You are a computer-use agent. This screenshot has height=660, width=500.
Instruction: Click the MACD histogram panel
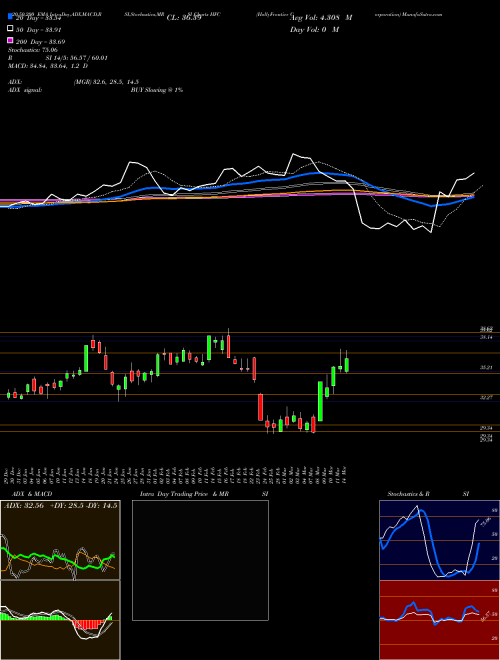pyautogui.click(x=60, y=620)
